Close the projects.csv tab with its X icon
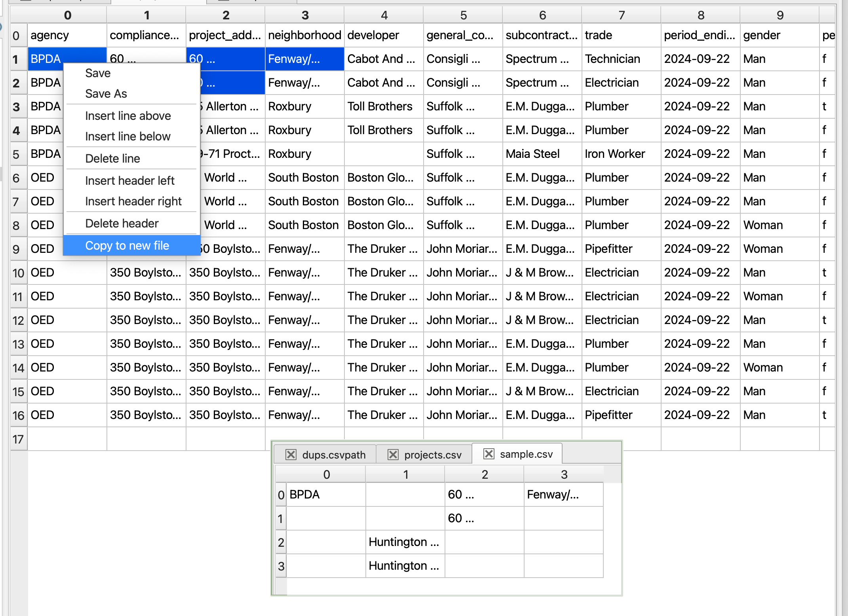Viewport: 848px width, 616px height. pos(393,455)
